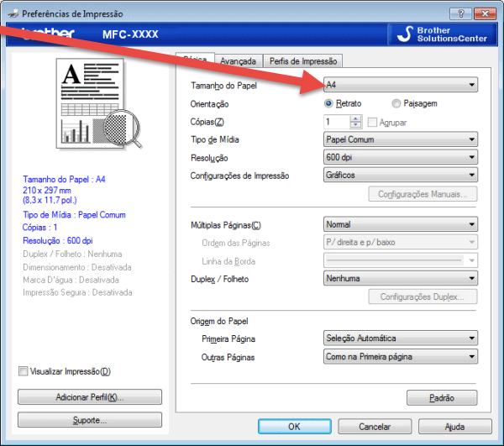
Task: Open the Primeira Página source dropdown
Action: coord(400,338)
